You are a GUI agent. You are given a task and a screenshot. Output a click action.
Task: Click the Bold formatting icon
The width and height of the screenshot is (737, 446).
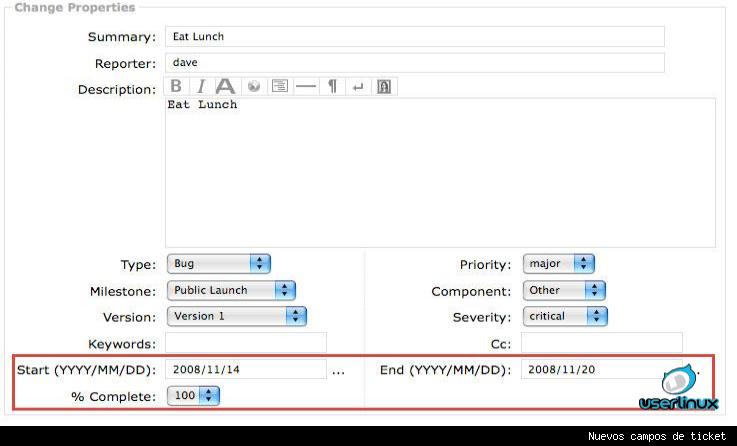pyautogui.click(x=176, y=87)
